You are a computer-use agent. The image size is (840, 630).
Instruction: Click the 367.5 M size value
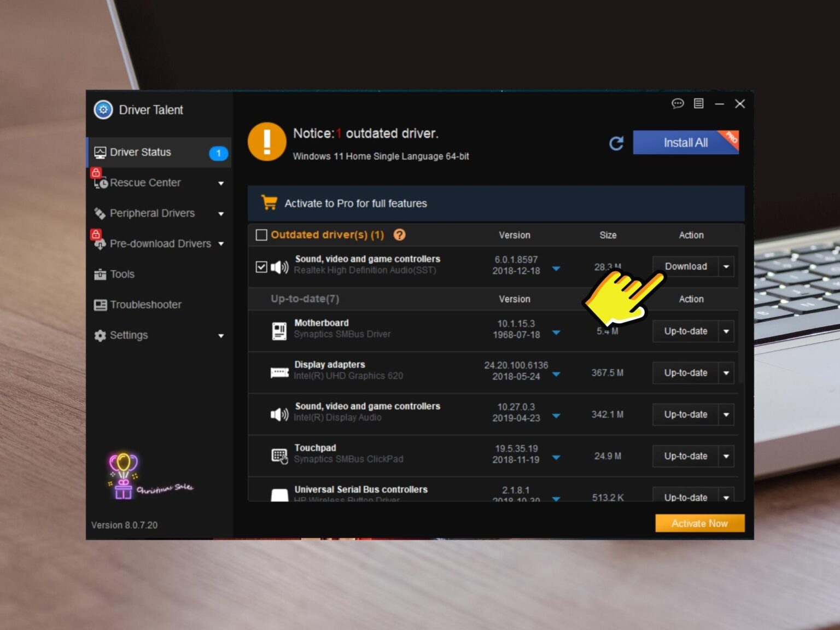(607, 372)
